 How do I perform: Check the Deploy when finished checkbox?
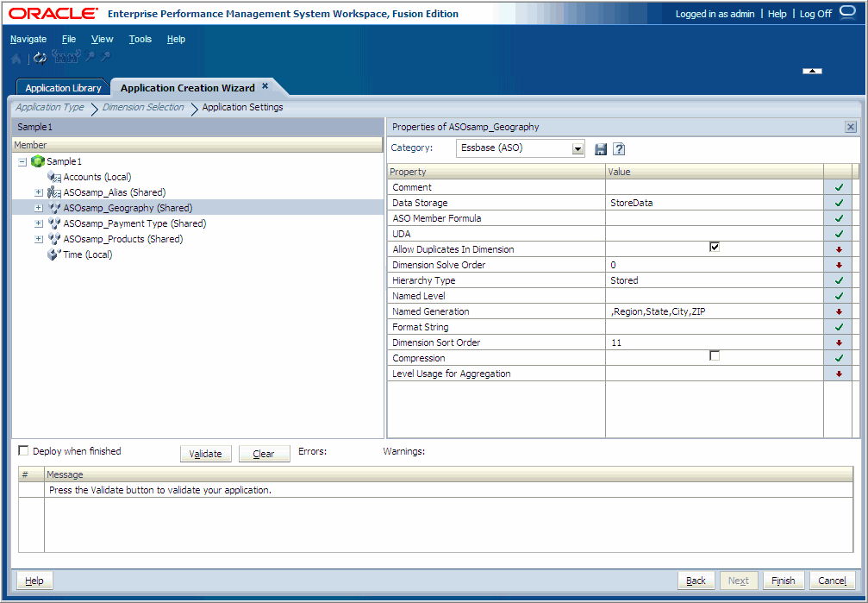pyautogui.click(x=23, y=451)
